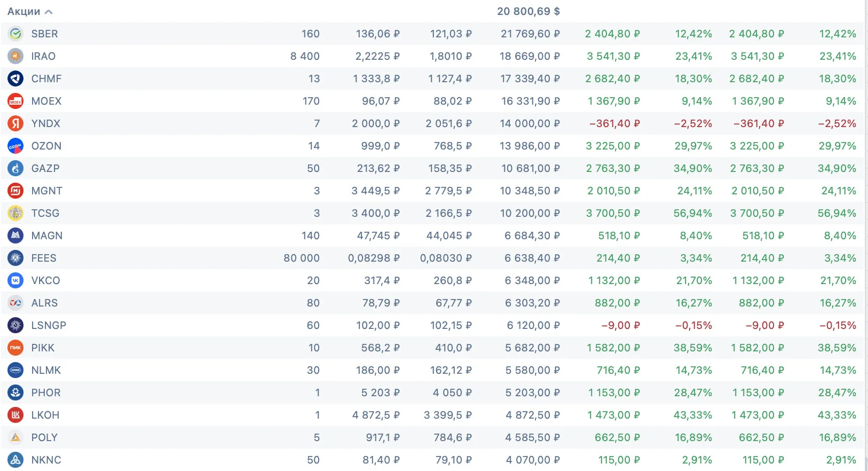The height and width of the screenshot is (471, 868).
Task: Open the SBER ticker name
Action: pos(44,34)
